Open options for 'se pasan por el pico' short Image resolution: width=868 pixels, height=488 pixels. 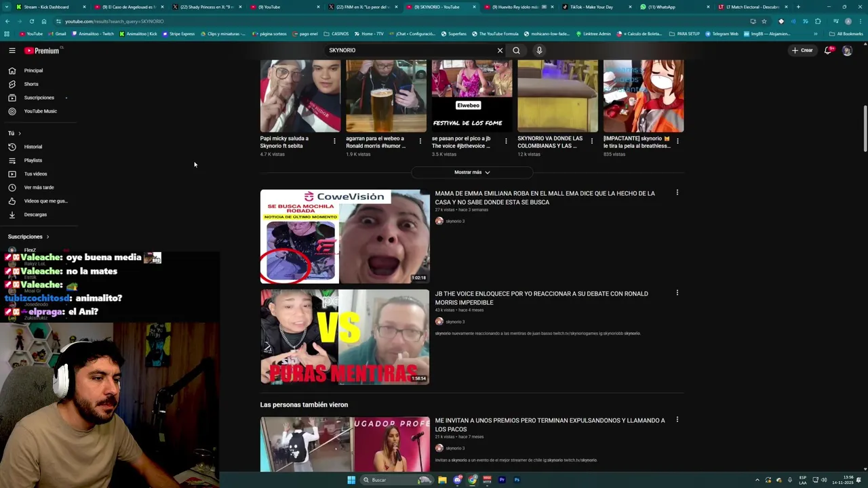[x=506, y=141]
